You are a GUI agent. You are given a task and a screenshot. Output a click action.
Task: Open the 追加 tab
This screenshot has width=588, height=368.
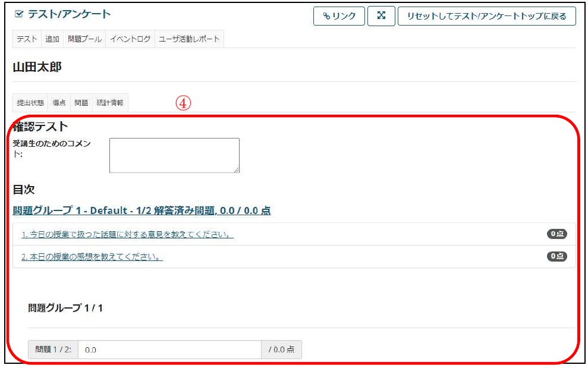point(52,39)
